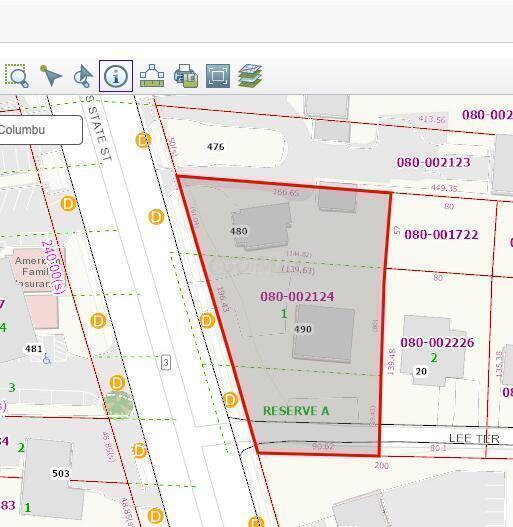
Task: Click address label 503
Action: 61,473
